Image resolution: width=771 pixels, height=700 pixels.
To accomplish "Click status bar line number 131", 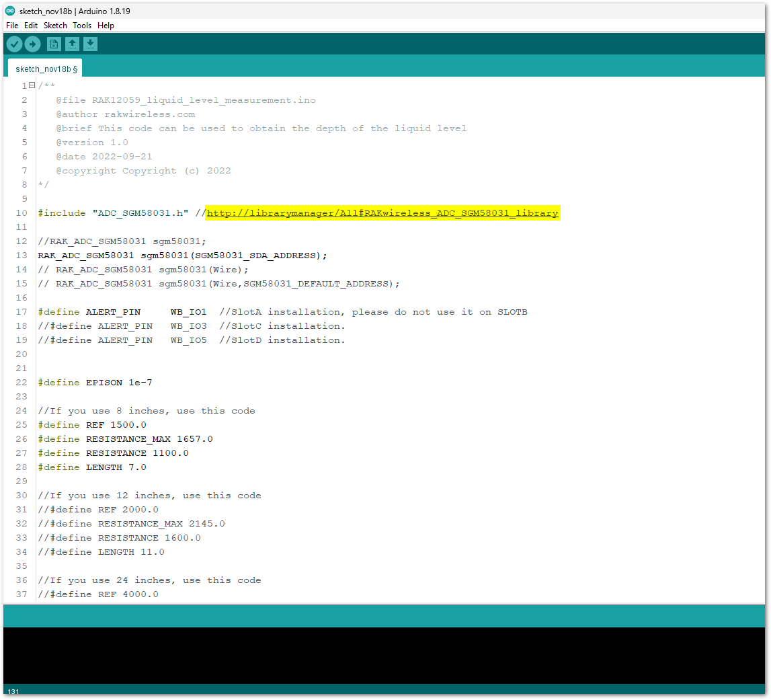I will tap(13, 691).
